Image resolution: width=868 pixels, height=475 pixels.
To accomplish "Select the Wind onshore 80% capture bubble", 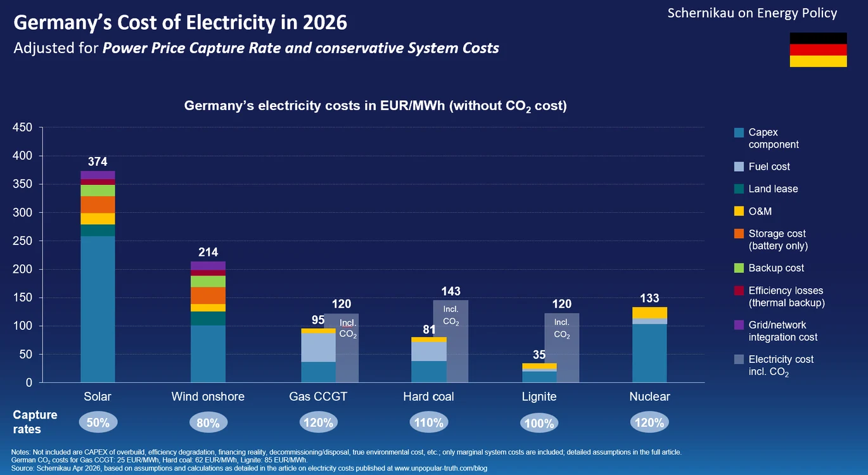I will click(208, 422).
